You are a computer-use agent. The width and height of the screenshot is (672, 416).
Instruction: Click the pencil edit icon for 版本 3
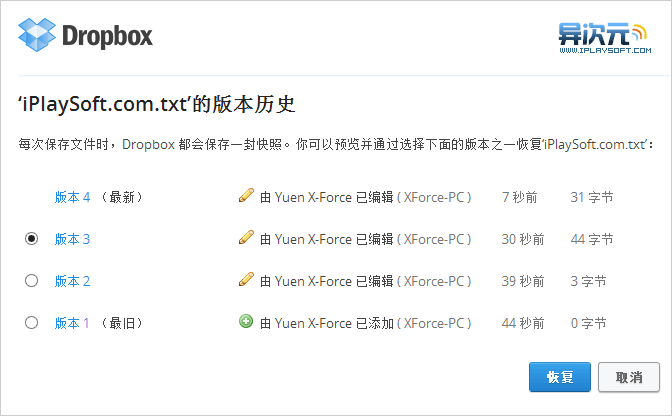(x=246, y=237)
